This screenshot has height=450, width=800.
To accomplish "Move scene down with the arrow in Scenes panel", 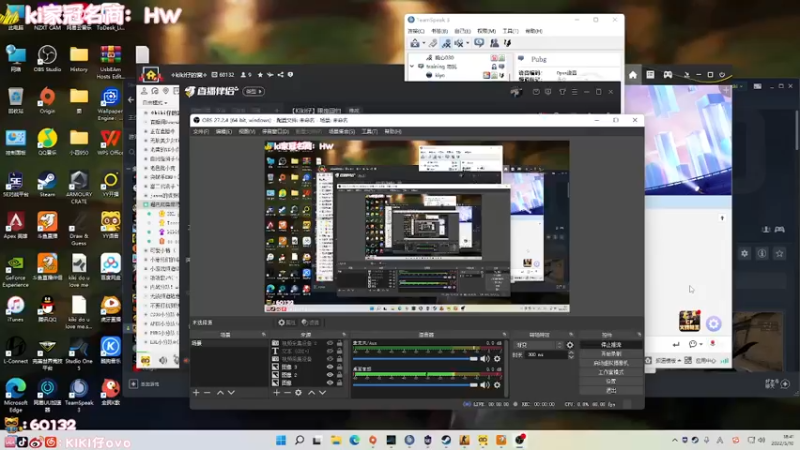I will pos(231,393).
